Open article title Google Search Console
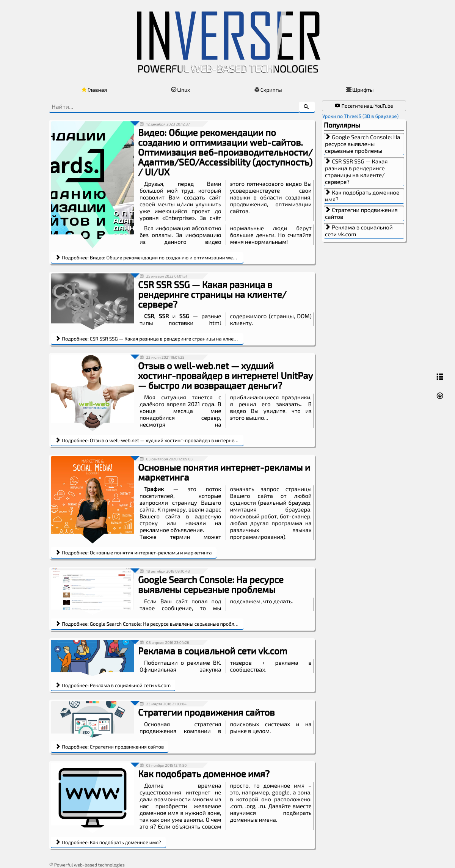 (x=211, y=585)
